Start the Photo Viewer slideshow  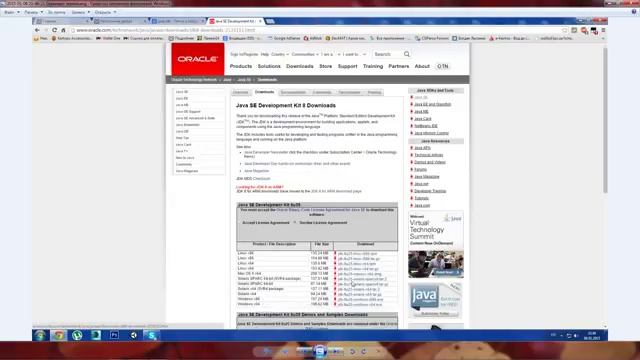(320, 351)
